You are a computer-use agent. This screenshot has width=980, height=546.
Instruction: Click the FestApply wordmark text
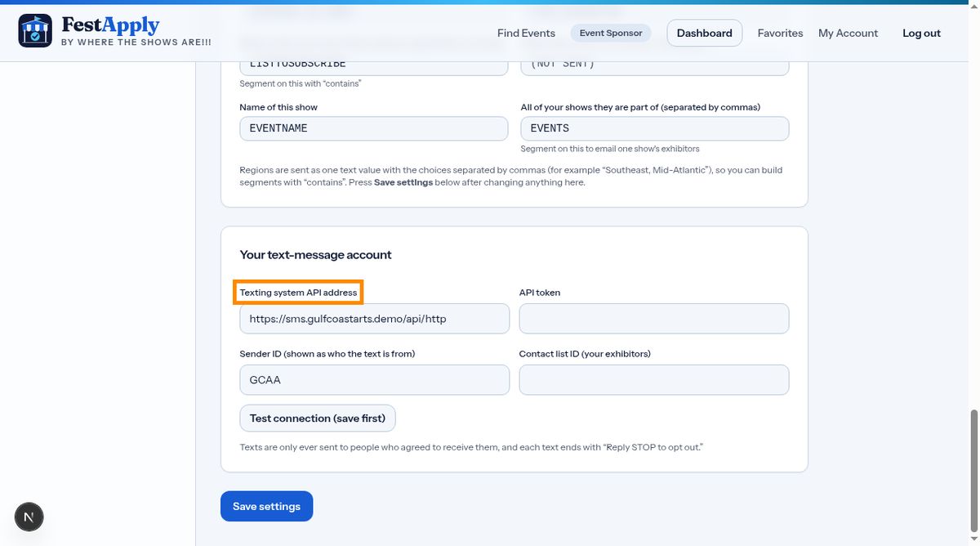click(x=110, y=25)
